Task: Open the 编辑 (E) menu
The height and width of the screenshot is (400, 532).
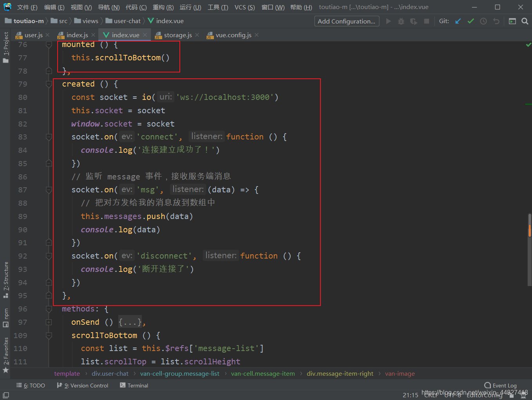Action: 54,7
